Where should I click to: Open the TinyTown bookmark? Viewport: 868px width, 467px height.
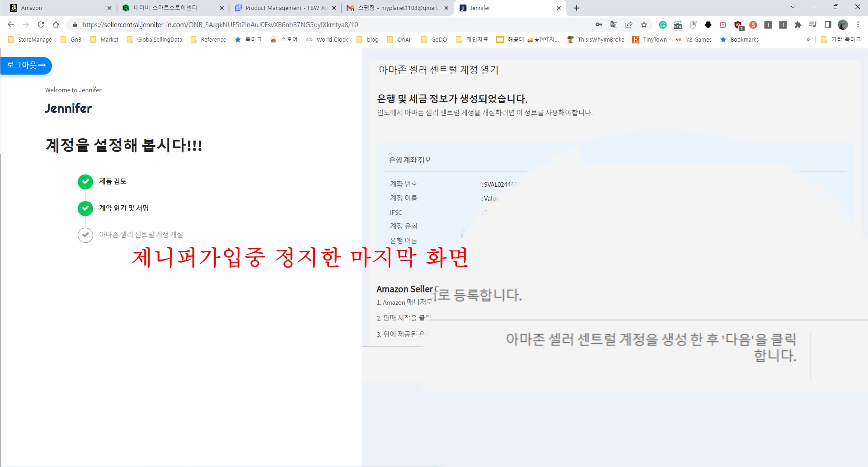point(650,40)
